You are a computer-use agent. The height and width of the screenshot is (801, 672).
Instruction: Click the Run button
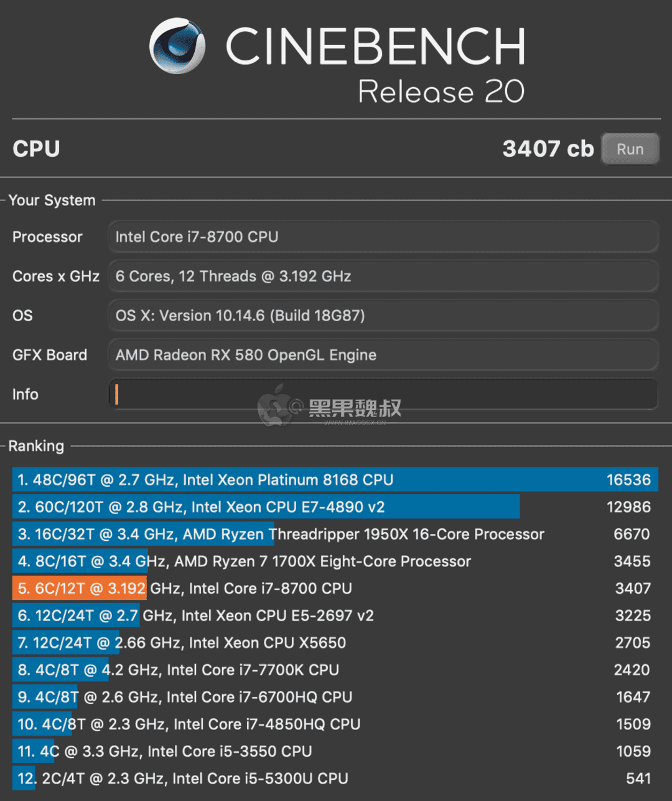pos(630,149)
